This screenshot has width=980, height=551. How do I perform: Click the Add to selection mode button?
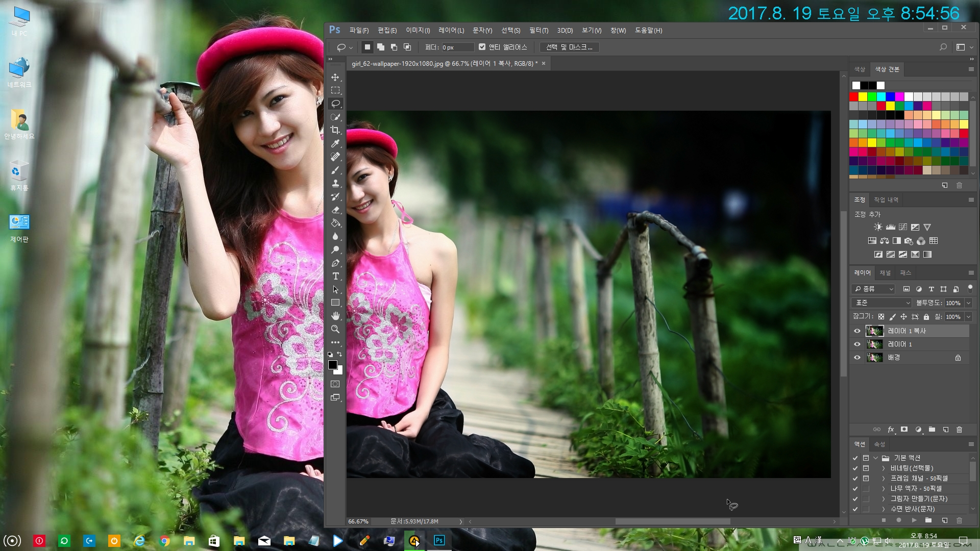click(x=381, y=47)
